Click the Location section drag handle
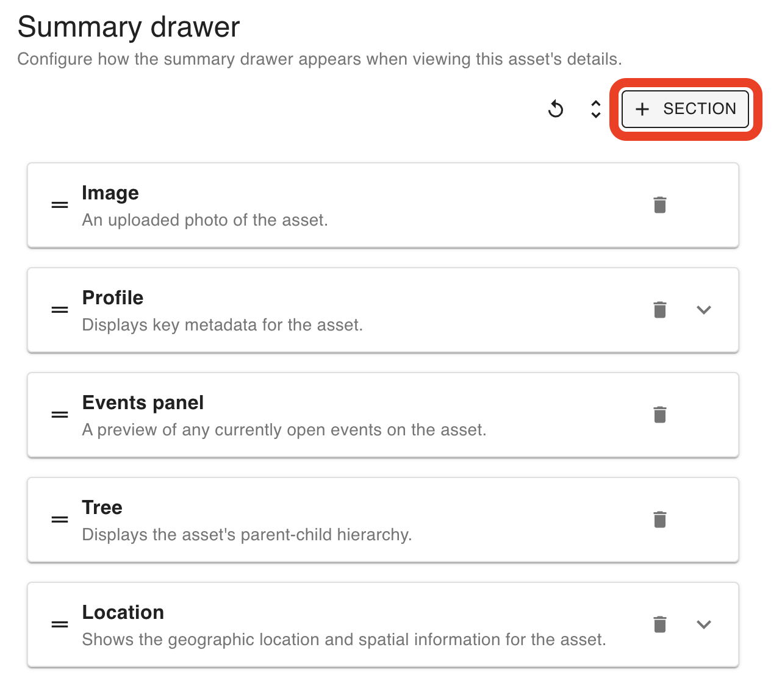 [60, 624]
